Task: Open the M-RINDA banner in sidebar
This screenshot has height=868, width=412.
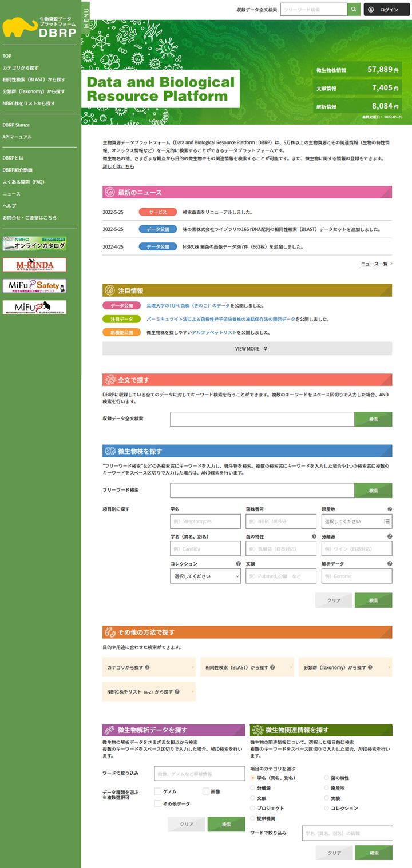Action: 34,265
